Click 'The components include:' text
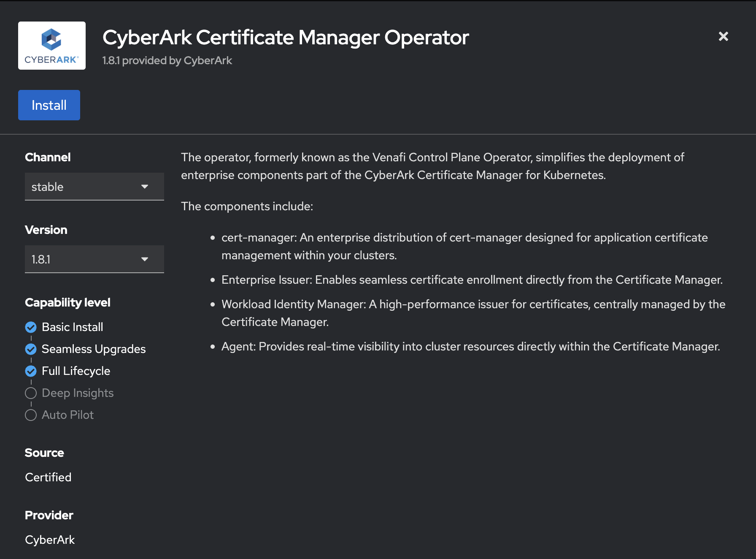This screenshot has height=559, width=756. (247, 206)
